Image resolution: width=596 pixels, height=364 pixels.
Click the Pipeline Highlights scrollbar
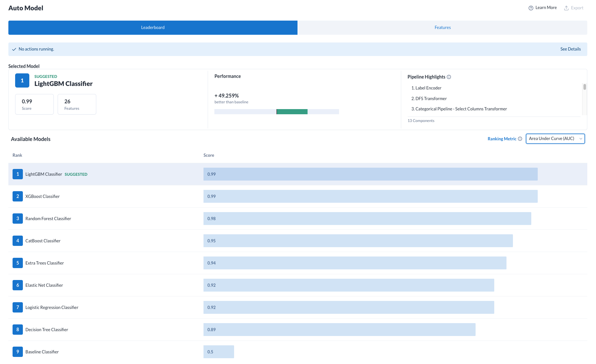pos(584,87)
